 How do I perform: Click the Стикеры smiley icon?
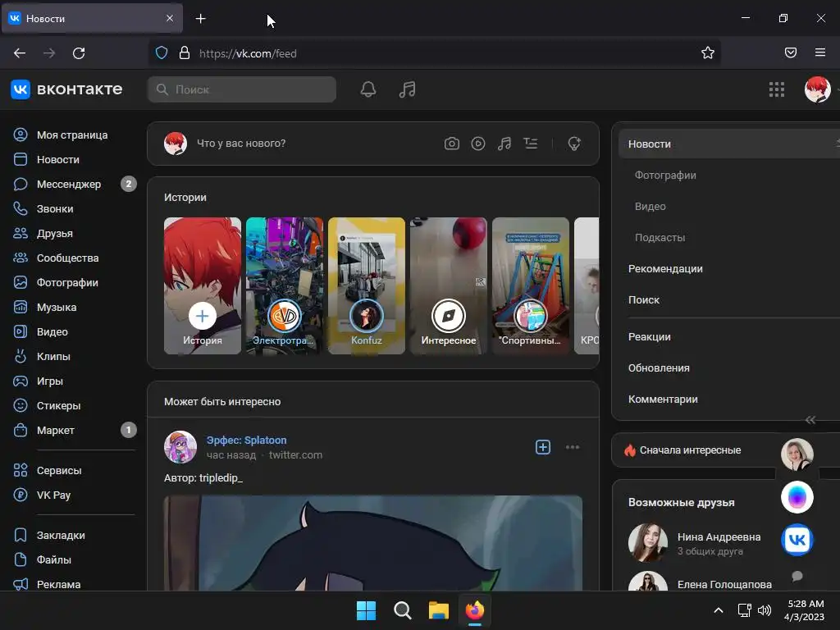(x=21, y=405)
